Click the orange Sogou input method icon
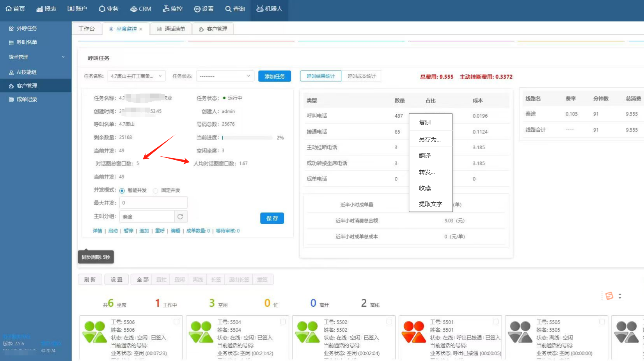This screenshot has width=644, height=364. [609, 296]
